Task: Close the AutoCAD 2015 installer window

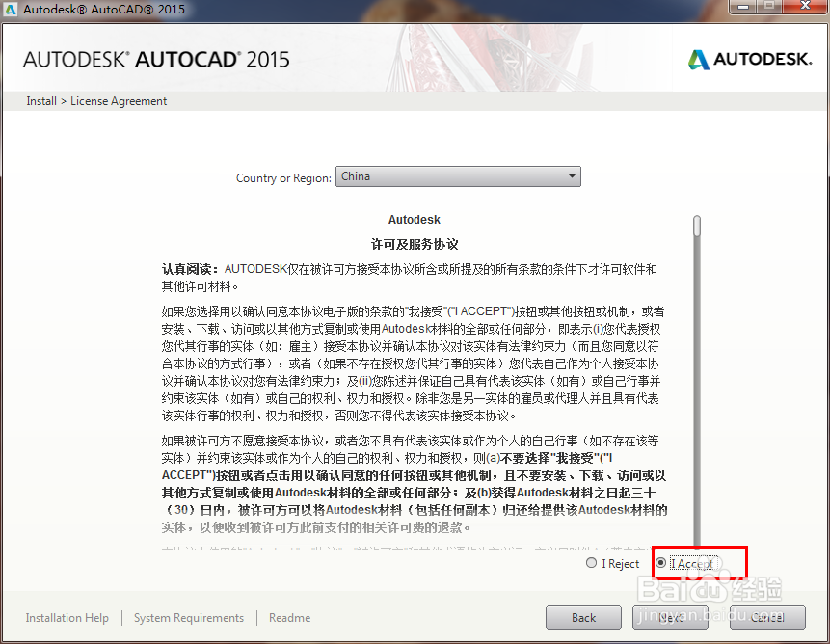Action: tap(805, 6)
